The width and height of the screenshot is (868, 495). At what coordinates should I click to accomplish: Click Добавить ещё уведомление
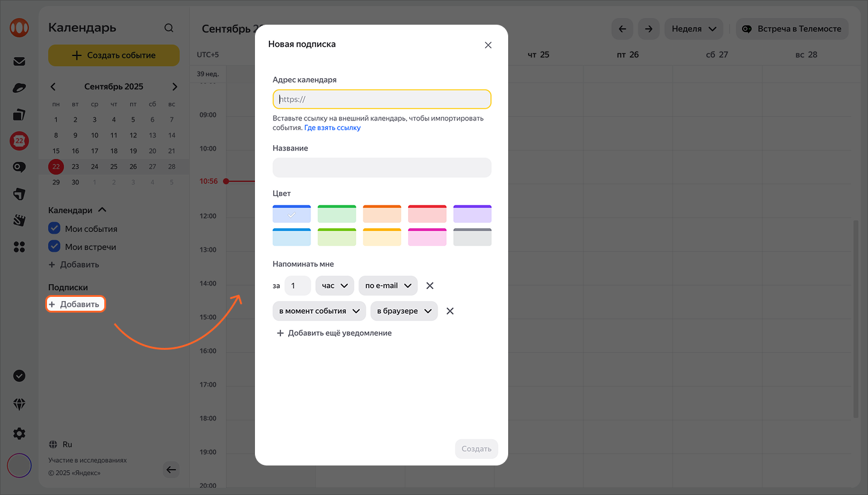pyautogui.click(x=334, y=333)
